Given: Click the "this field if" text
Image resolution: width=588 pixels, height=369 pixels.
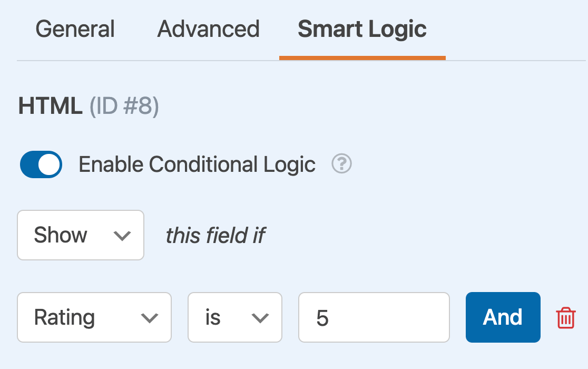Looking at the screenshot, I should pos(215,236).
